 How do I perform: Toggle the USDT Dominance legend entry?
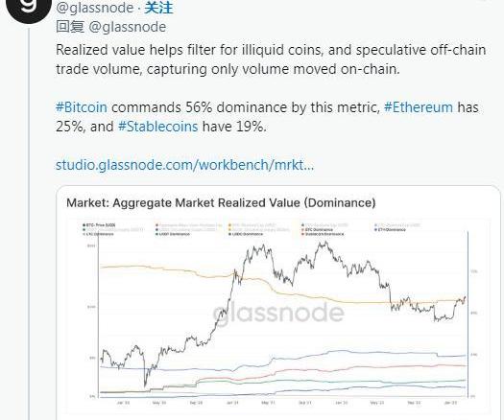click(172, 234)
